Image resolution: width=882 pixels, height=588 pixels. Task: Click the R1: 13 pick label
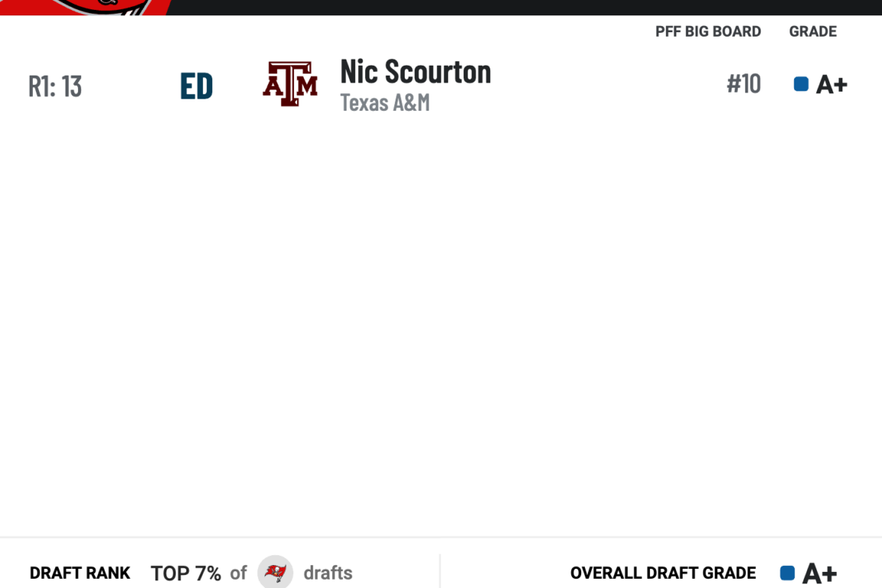click(x=55, y=86)
